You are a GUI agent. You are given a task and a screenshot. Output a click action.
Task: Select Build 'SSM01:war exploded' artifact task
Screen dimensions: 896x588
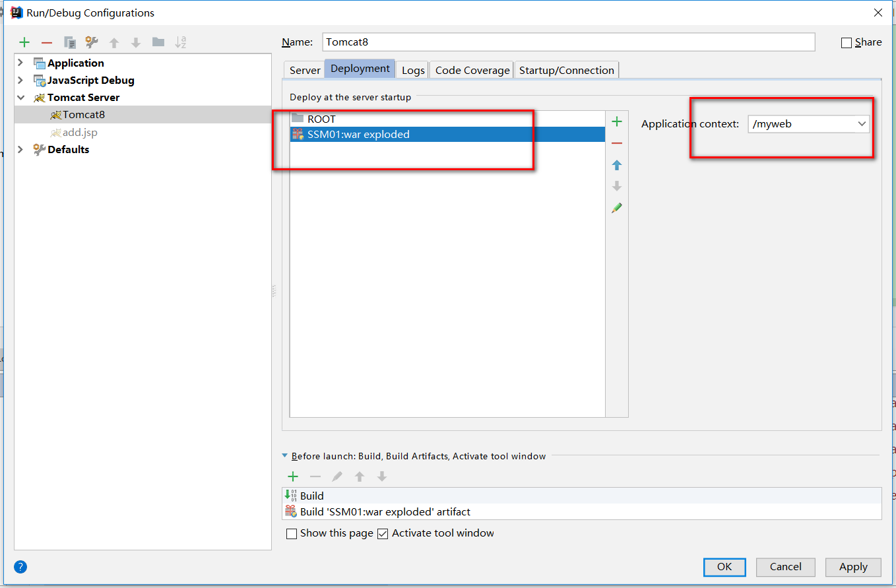coord(582,511)
